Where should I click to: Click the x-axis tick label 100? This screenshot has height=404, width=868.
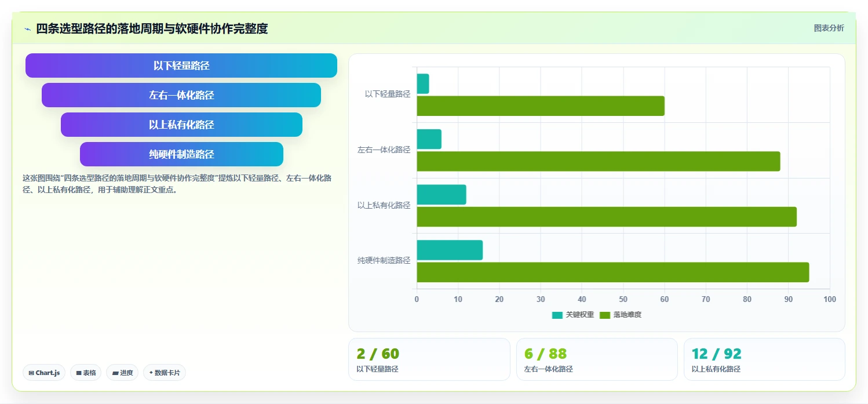tap(830, 299)
